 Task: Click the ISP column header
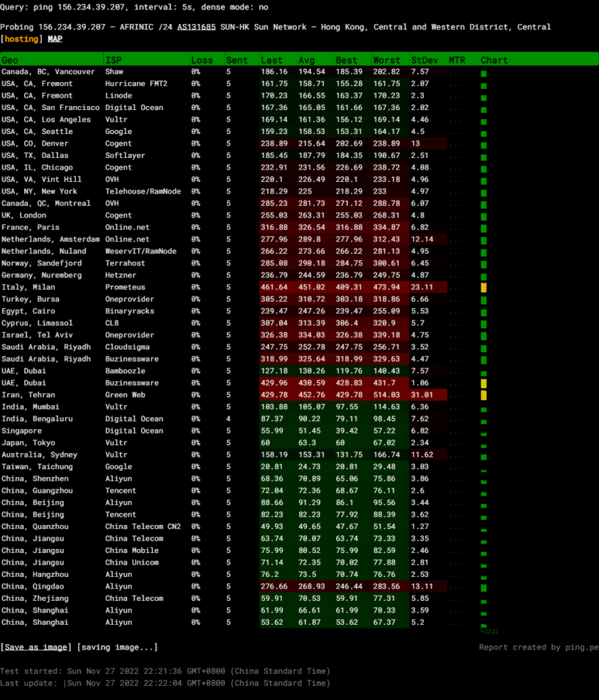pyautogui.click(x=113, y=60)
